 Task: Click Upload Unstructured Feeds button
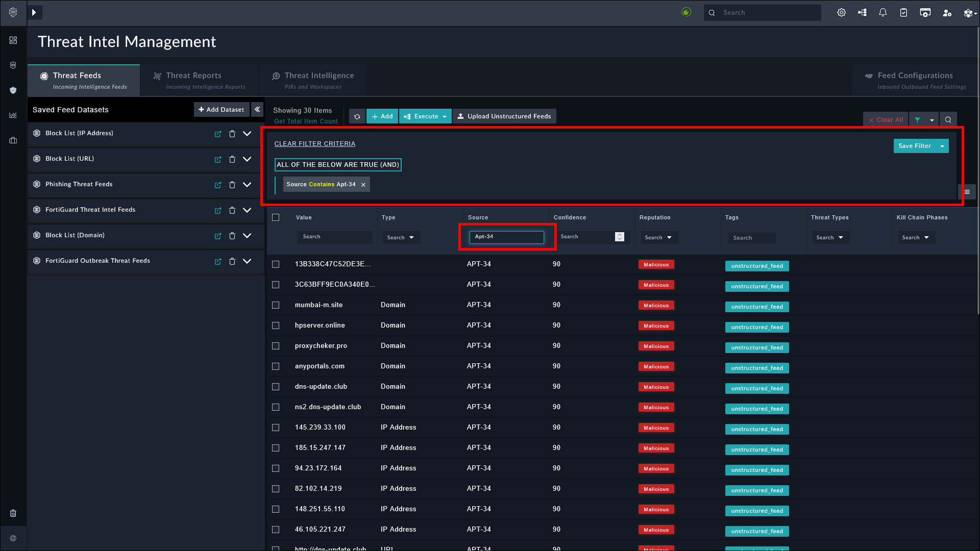pos(504,116)
